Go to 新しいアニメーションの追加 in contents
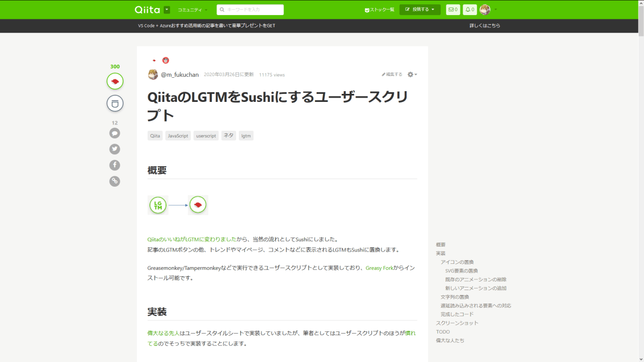 tap(476, 288)
